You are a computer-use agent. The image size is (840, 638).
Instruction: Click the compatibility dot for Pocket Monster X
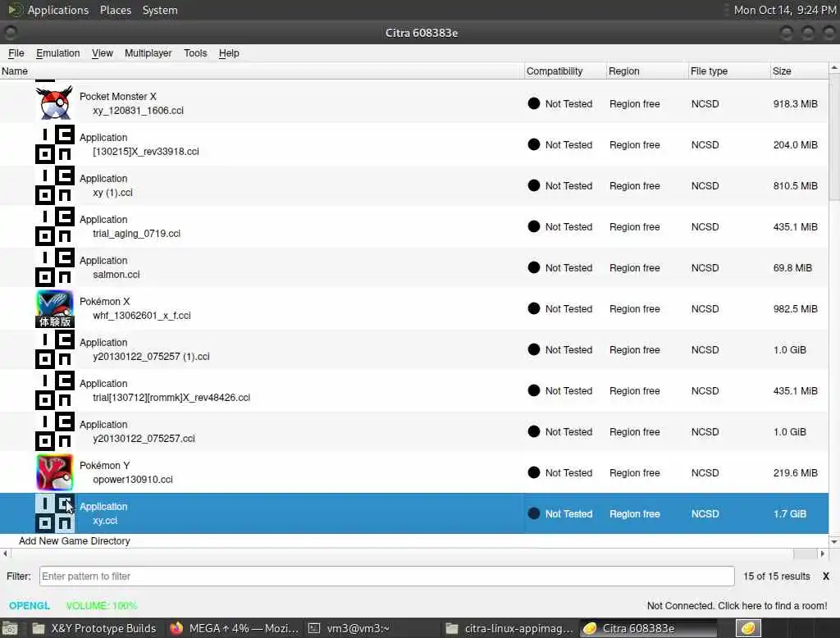tap(533, 103)
